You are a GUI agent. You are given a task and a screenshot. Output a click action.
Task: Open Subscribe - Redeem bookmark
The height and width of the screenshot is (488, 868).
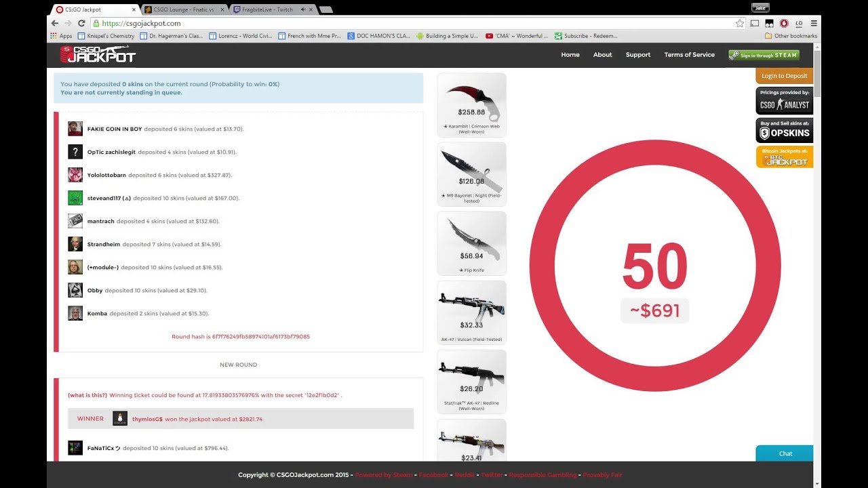(586, 36)
